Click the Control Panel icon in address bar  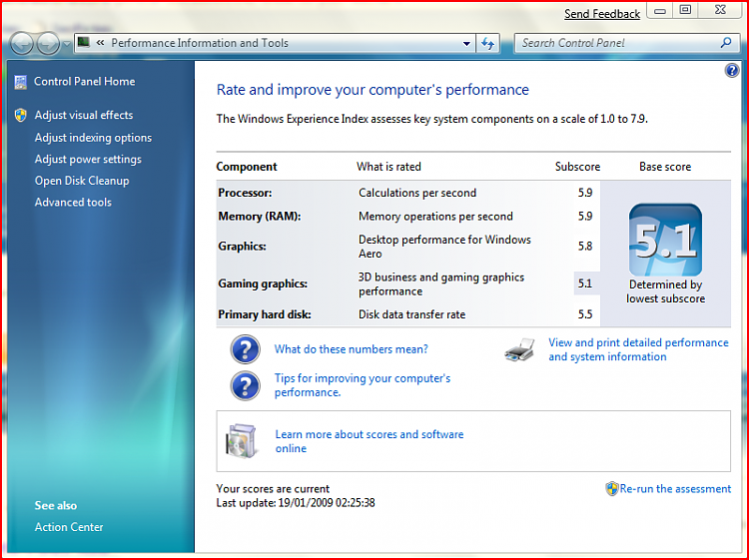(x=84, y=43)
